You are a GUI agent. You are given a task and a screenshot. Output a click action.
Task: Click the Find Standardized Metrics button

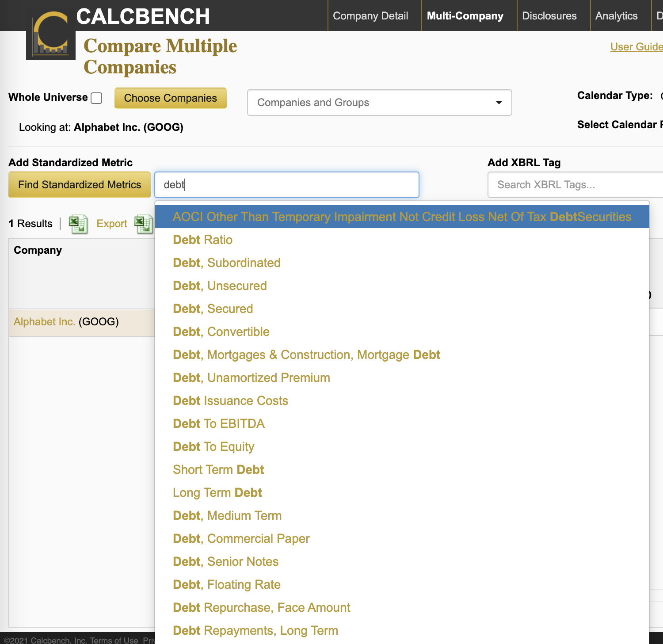tap(80, 185)
